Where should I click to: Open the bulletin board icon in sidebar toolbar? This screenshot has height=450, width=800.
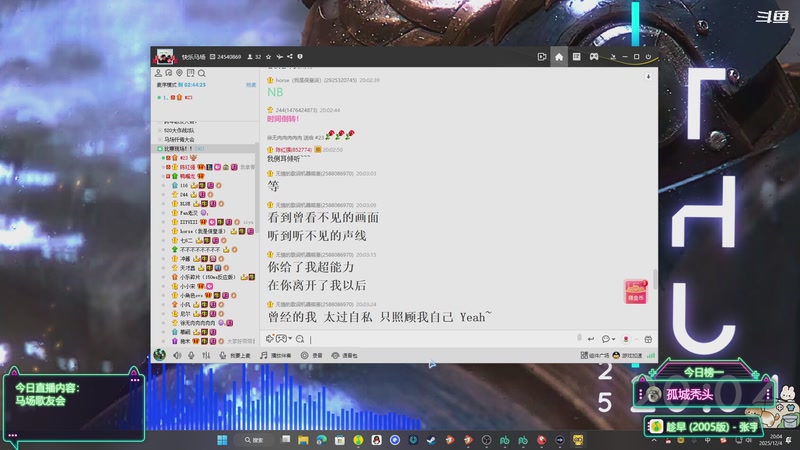[190, 73]
